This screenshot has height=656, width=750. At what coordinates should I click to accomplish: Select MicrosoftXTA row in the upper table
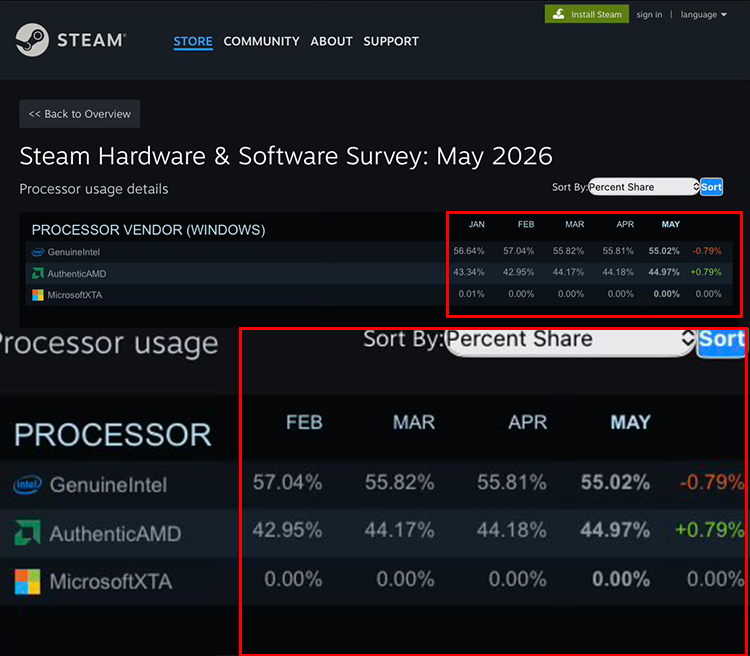[379, 295]
